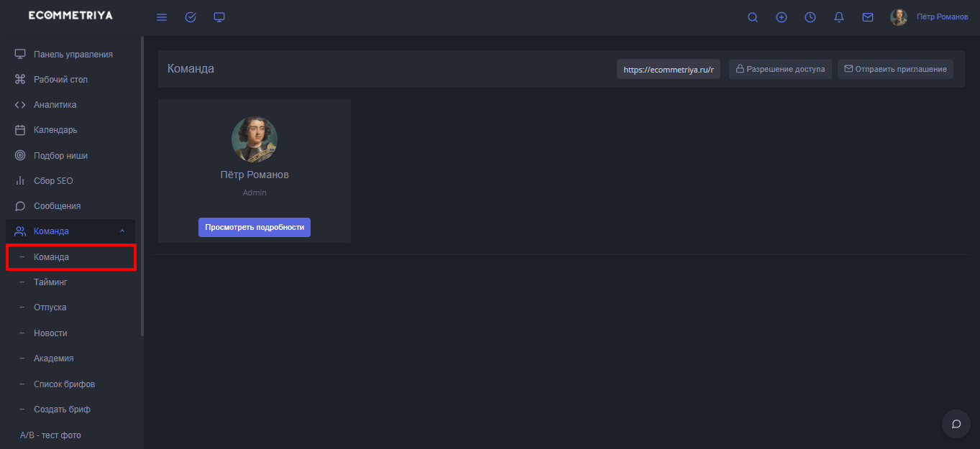
Task: Open the Пётр Романов user profile menu
Action: click(929, 17)
